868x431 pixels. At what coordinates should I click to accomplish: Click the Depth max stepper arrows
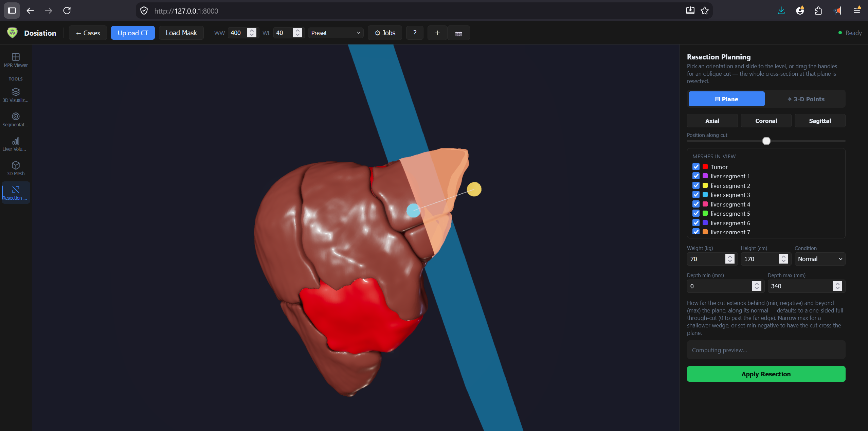[837, 286]
